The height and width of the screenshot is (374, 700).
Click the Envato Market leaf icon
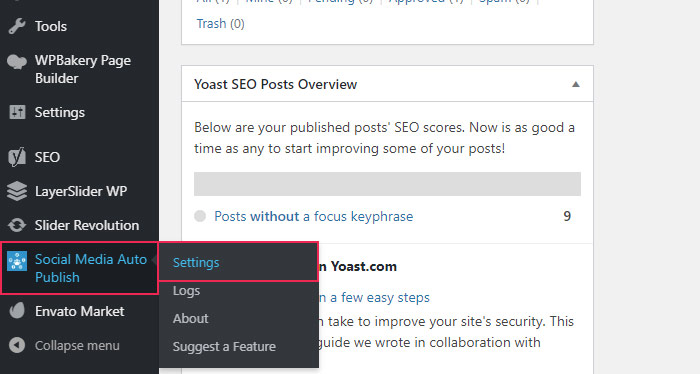17,311
